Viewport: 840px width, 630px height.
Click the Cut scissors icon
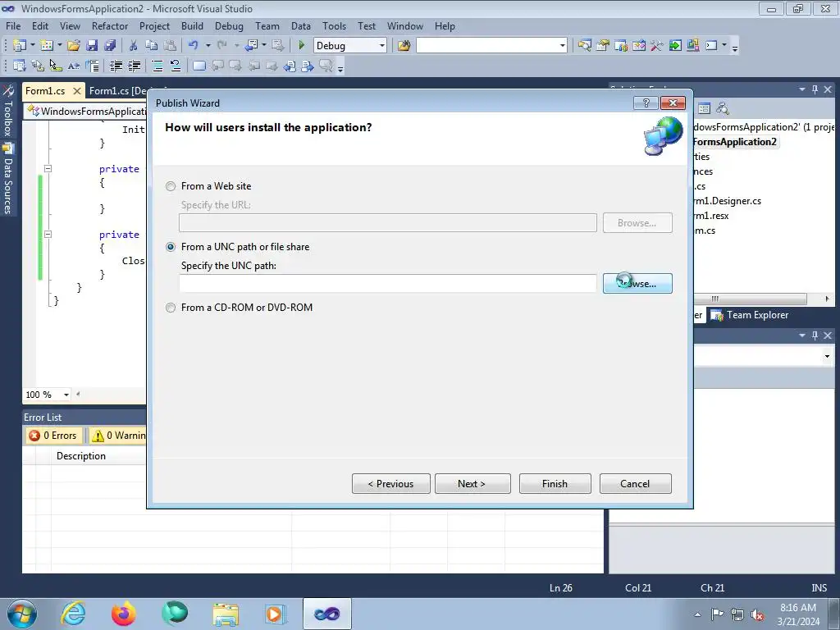point(134,46)
